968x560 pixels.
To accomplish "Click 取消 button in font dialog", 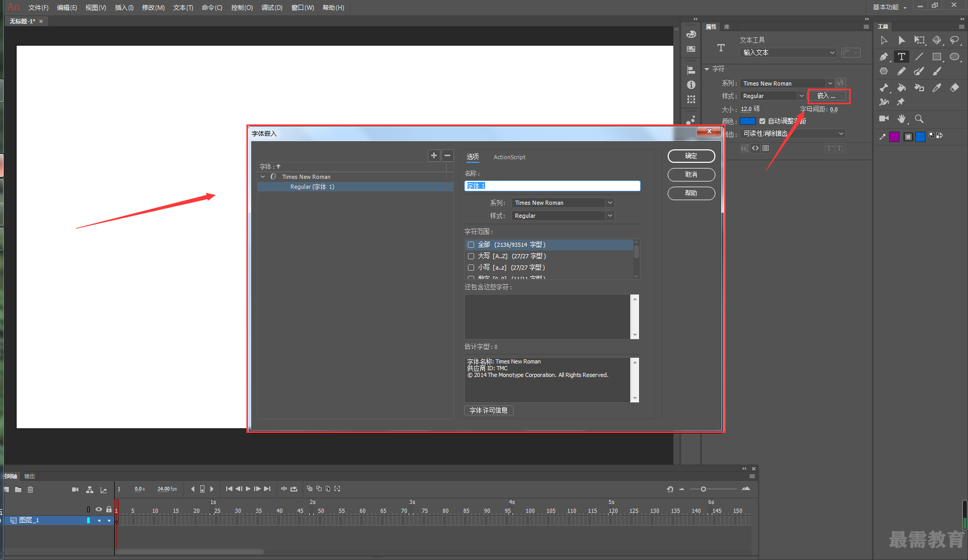I will (691, 175).
